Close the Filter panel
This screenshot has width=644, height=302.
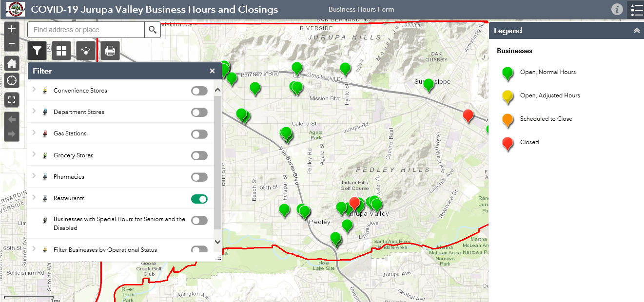[x=212, y=71]
